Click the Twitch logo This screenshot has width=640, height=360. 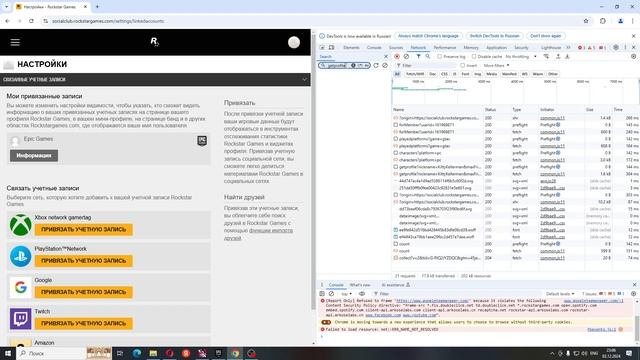pos(20,319)
